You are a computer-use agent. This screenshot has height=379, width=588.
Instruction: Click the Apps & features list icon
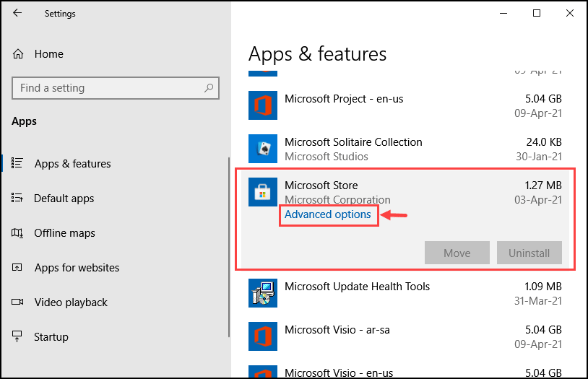(17, 163)
